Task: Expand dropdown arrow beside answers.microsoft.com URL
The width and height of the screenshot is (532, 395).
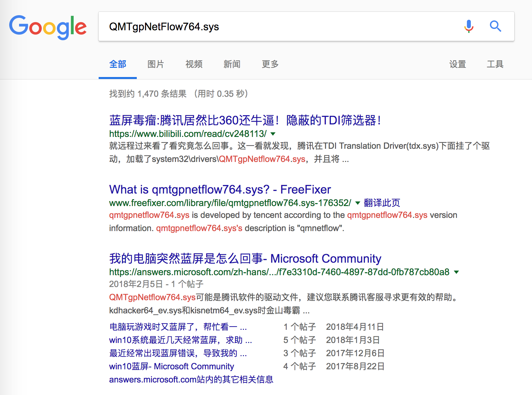Action: pos(456,272)
